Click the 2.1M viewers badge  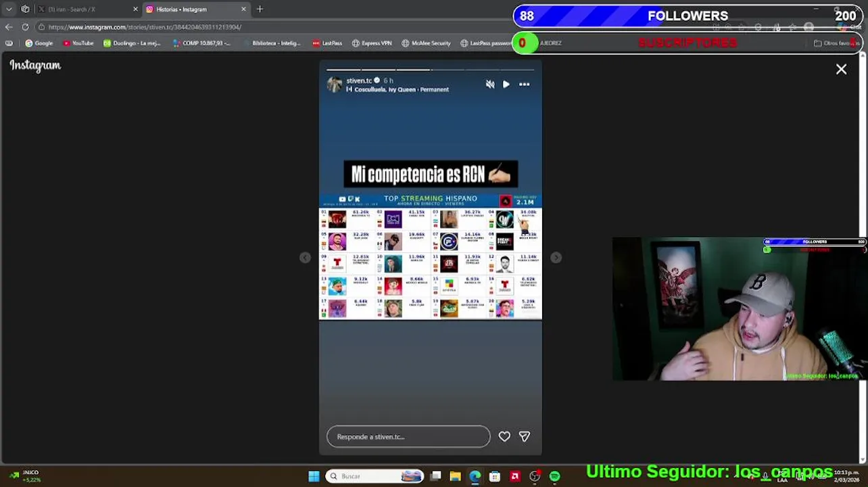pos(525,202)
